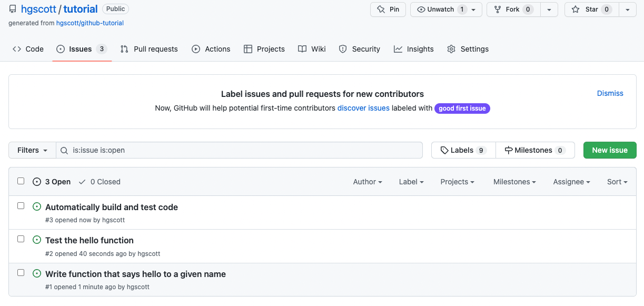The height and width of the screenshot is (306, 644).
Task: Click the banner heading 'Label issues and pull requests for new contributors'
Action: pos(322,94)
